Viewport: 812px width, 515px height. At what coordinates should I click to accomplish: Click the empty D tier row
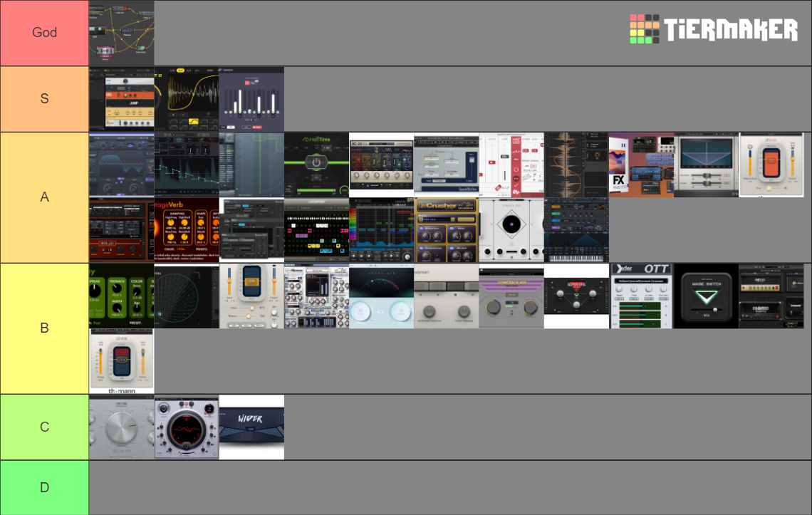click(449, 487)
